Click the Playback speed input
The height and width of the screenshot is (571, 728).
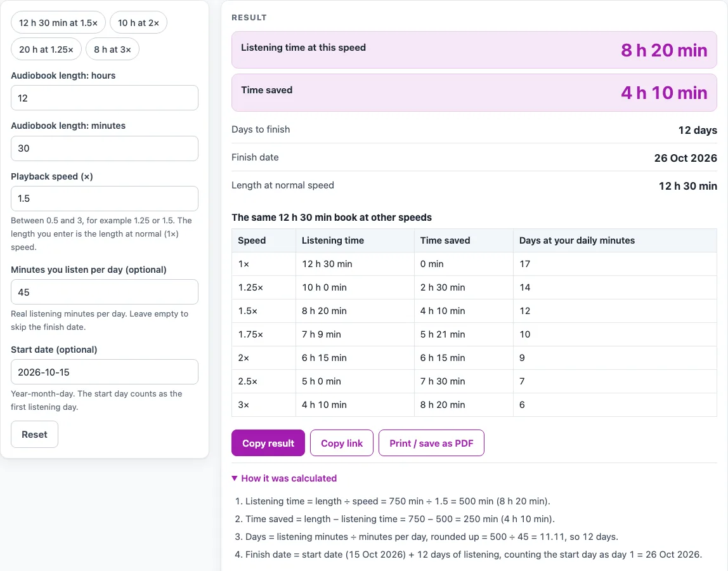pyautogui.click(x=105, y=199)
